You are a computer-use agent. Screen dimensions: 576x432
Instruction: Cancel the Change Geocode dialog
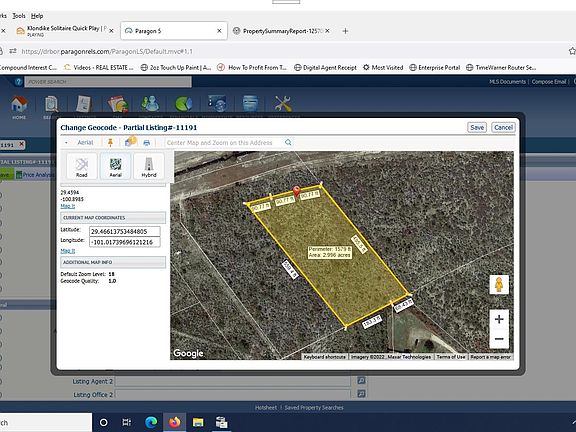503,127
